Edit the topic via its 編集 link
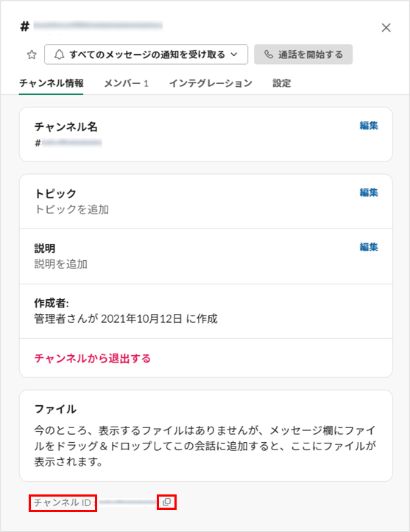Screen dimensions: 410x532 369,192
